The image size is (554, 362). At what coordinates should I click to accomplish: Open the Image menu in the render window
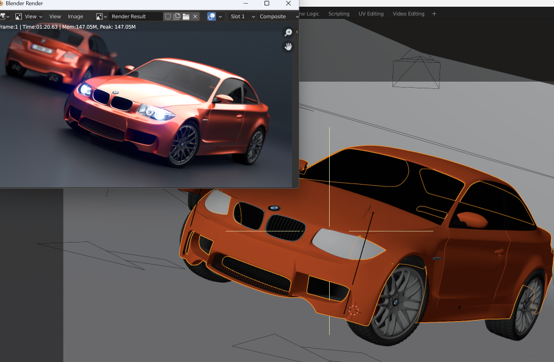click(75, 17)
